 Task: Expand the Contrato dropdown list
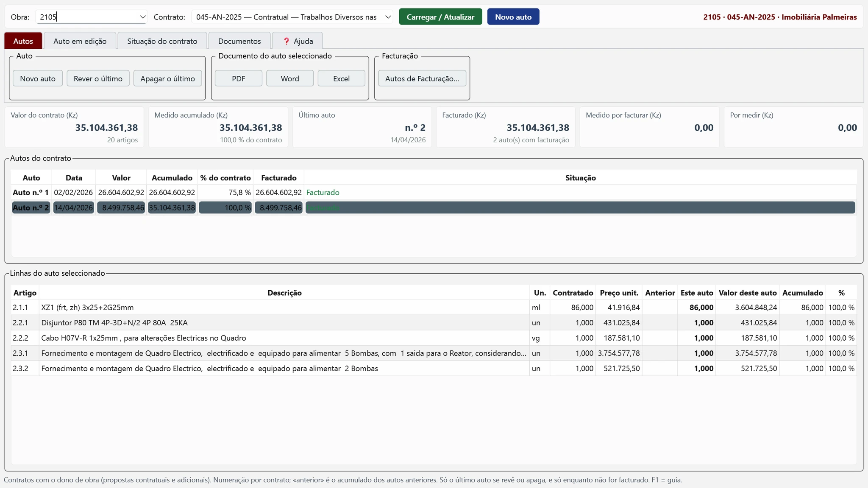(x=388, y=17)
